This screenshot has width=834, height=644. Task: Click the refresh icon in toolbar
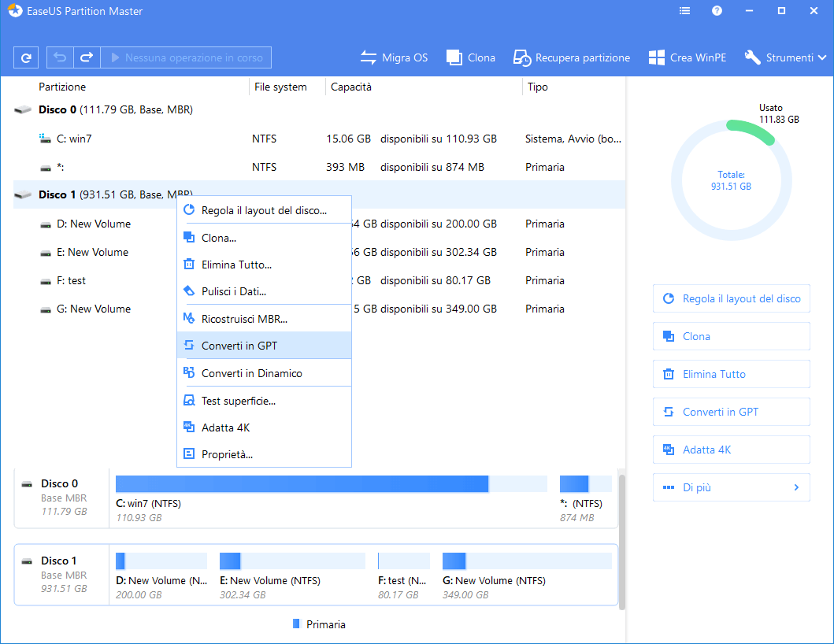(x=25, y=57)
